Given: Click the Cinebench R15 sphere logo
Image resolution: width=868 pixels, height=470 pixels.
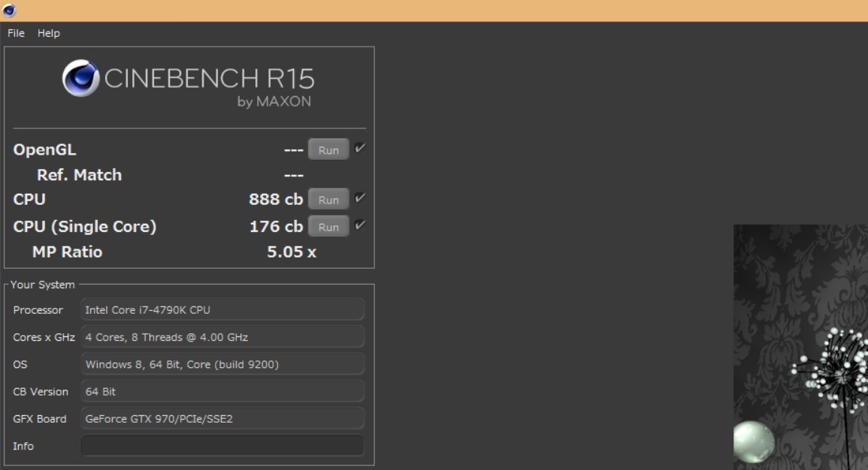Looking at the screenshot, I should click(x=81, y=78).
